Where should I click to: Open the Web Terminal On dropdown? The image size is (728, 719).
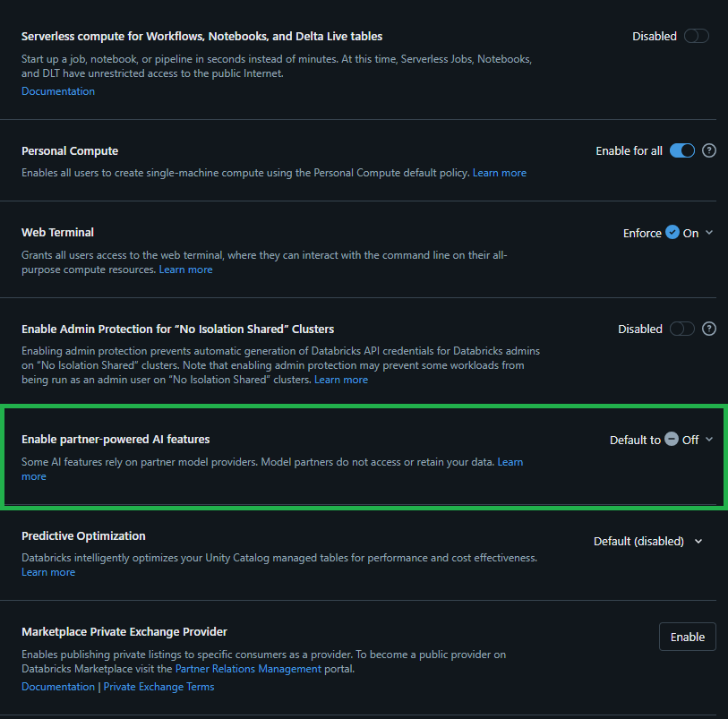707,232
